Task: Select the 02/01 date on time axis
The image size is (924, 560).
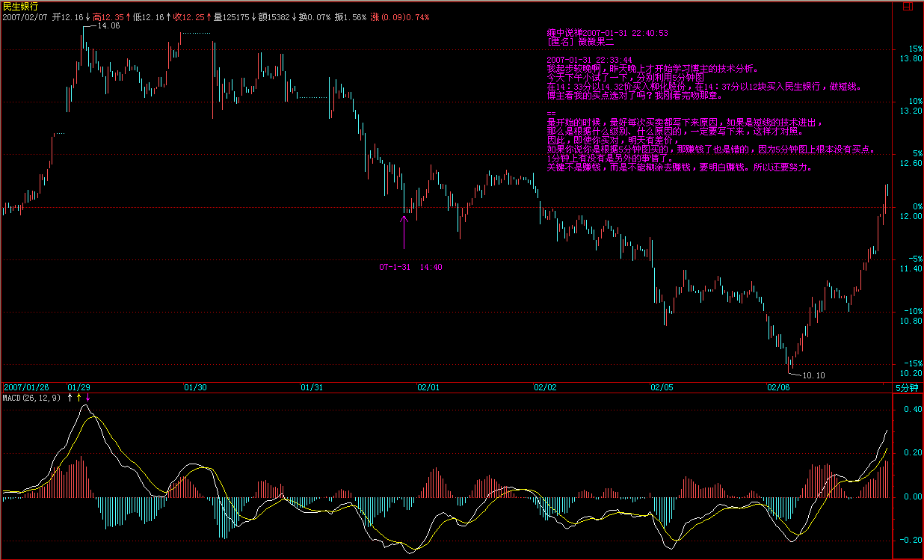Action: (428, 387)
